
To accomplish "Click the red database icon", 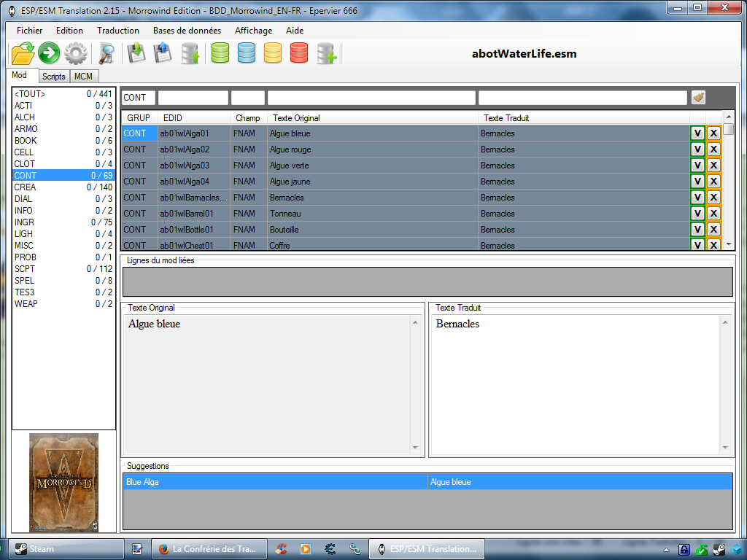I will point(299,52).
